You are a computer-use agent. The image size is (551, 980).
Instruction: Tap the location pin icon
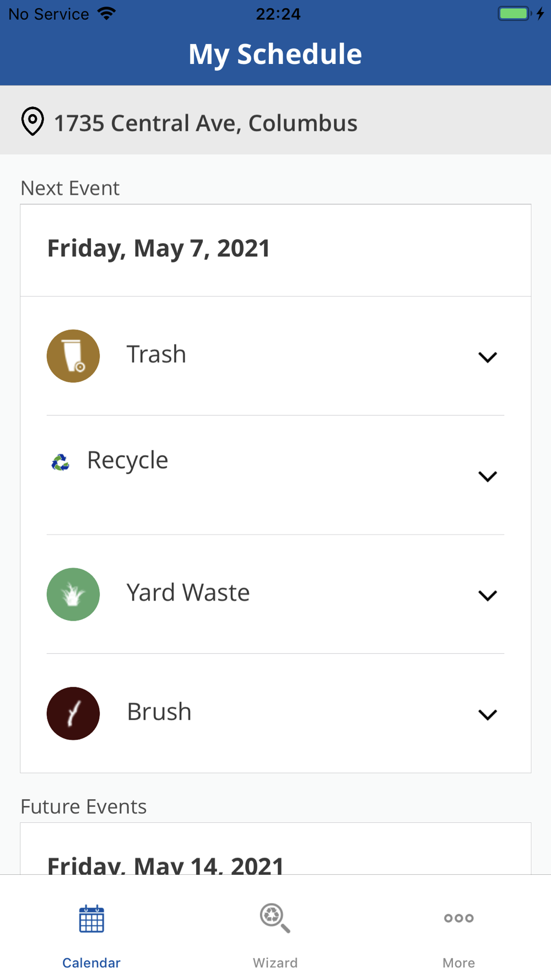coord(33,121)
